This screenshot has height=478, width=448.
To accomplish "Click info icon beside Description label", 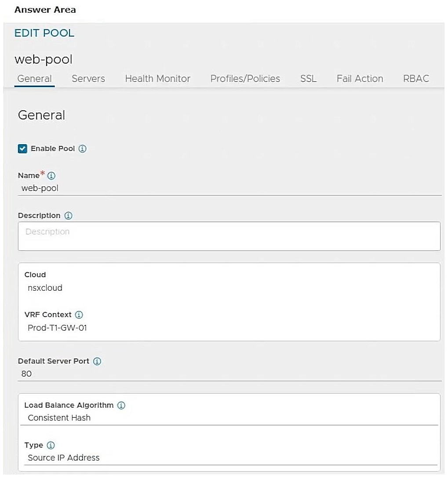I will click(x=68, y=216).
